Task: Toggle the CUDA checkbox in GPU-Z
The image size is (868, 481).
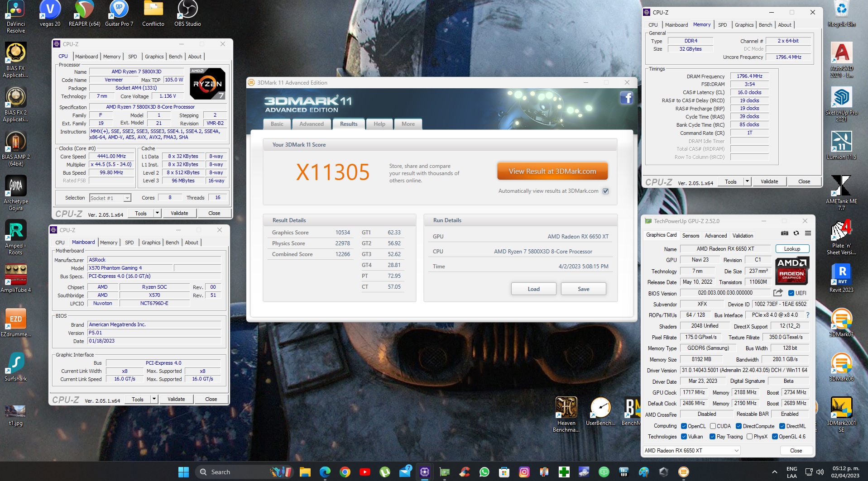Action: pyautogui.click(x=713, y=426)
